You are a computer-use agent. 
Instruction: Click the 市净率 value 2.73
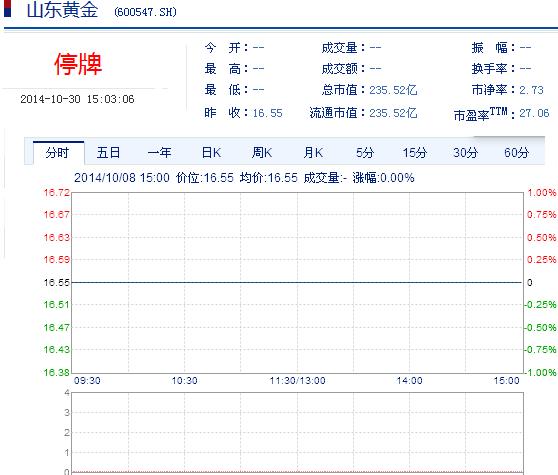pos(531,90)
